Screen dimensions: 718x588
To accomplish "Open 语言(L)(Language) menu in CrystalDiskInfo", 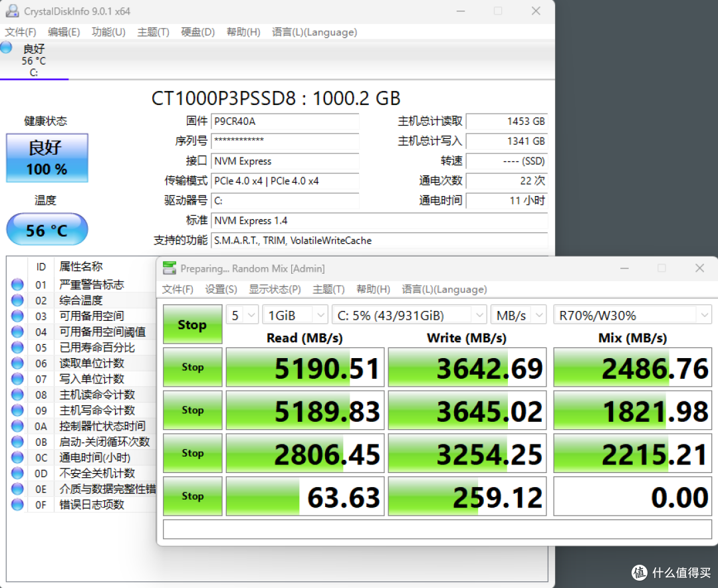I will tap(314, 32).
